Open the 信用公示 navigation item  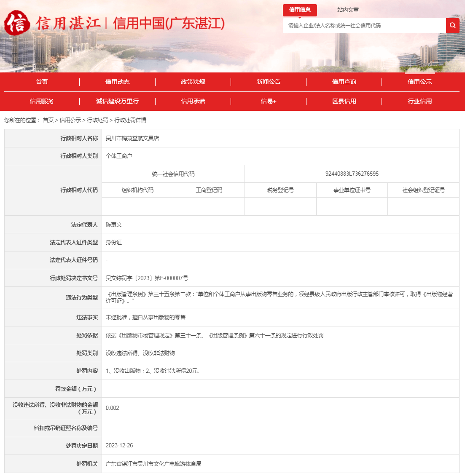420,82
